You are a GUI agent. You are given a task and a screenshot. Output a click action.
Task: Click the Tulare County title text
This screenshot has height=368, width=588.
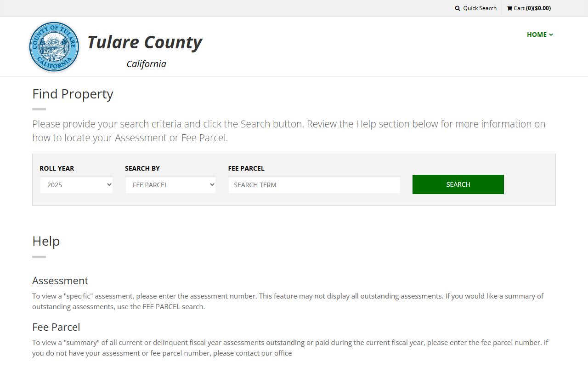[x=145, y=42]
